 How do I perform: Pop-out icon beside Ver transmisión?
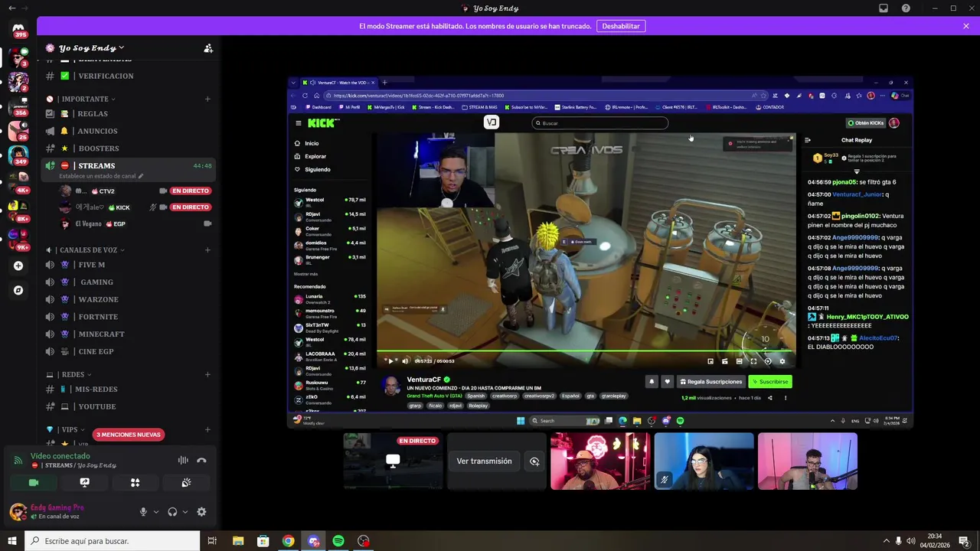[x=534, y=461]
